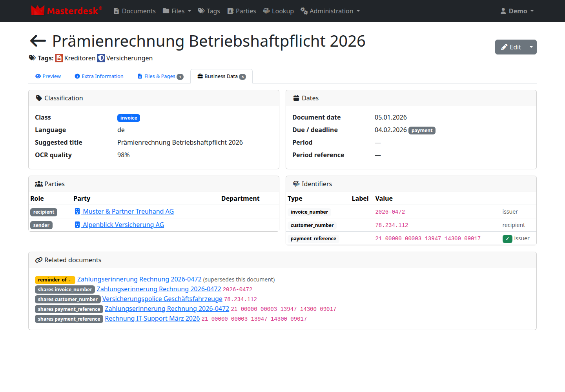Go to Parties in navigation bar

coord(242,11)
